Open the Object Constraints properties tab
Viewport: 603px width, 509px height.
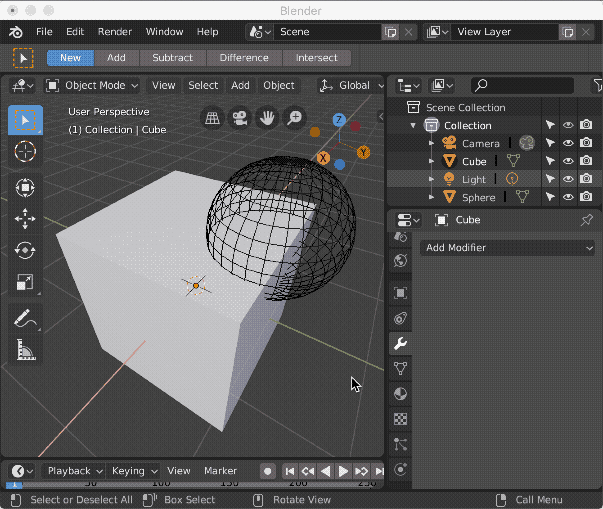400,318
